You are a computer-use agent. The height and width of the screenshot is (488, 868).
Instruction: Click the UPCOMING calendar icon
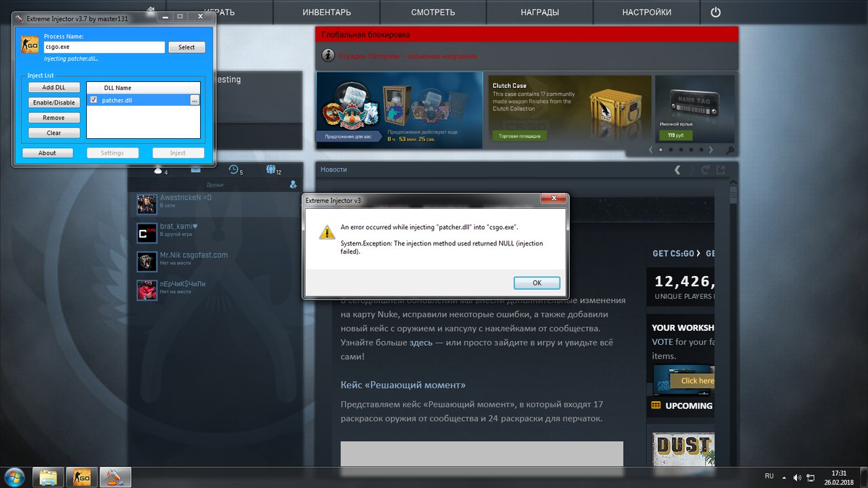[x=656, y=405]
